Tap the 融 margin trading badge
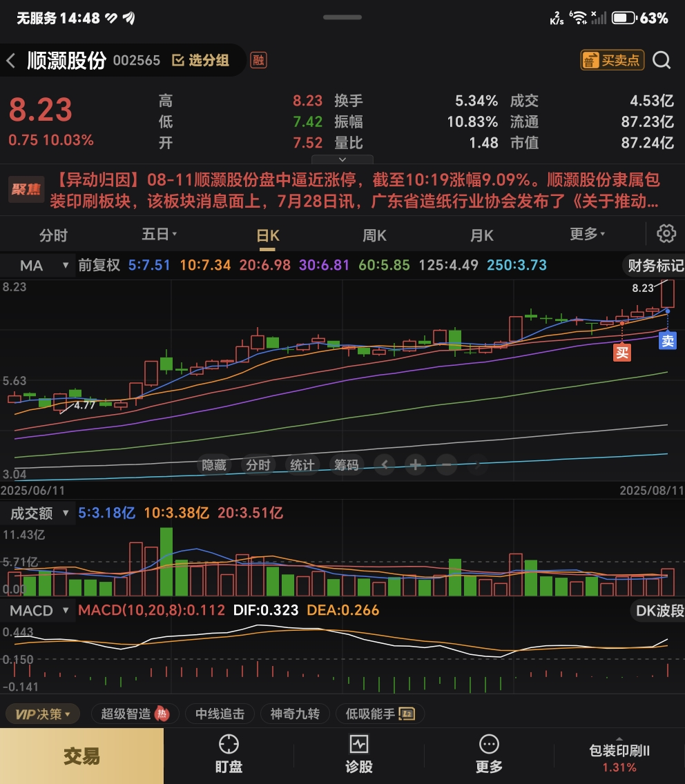Screen dimensions: 685x784 point(258,61)
